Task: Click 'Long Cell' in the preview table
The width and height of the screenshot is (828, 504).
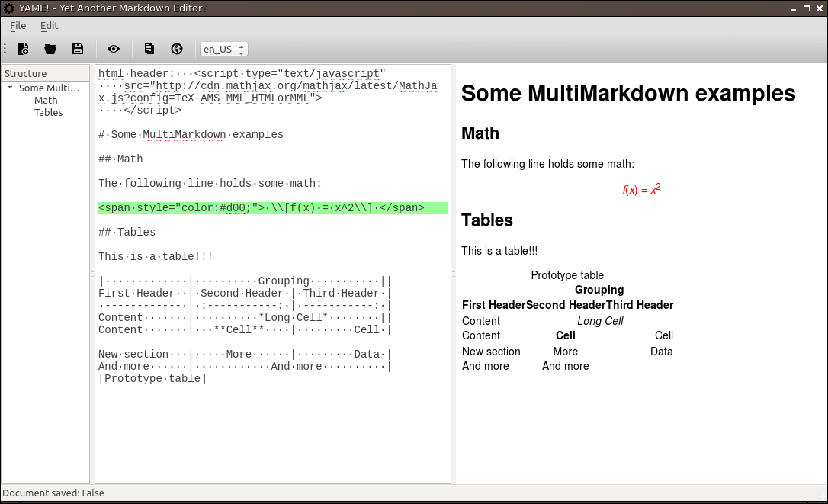Action: click(600, 321)
